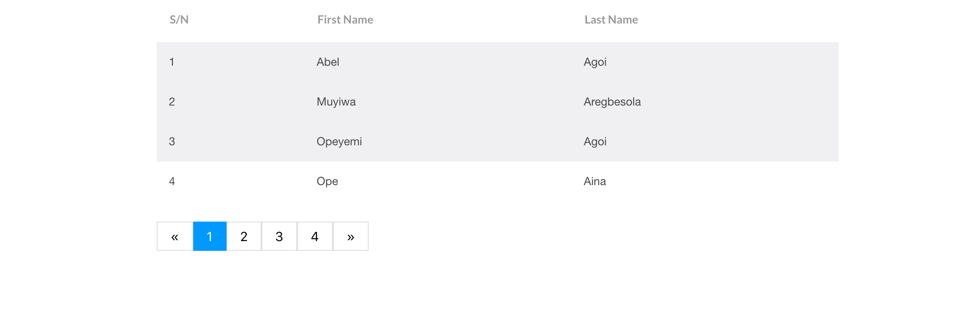Click the first name Abel
Viewport: 980px width, 332px height.
(328, 62)
